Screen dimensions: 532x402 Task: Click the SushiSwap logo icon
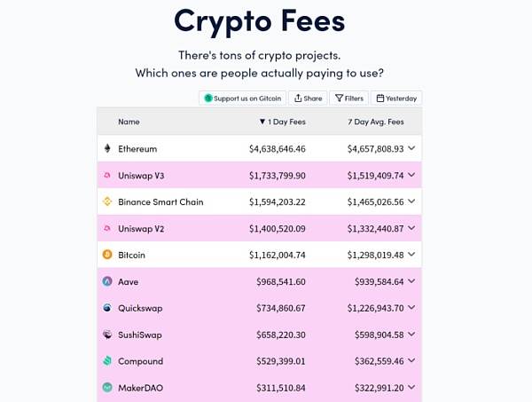point(107,335)
